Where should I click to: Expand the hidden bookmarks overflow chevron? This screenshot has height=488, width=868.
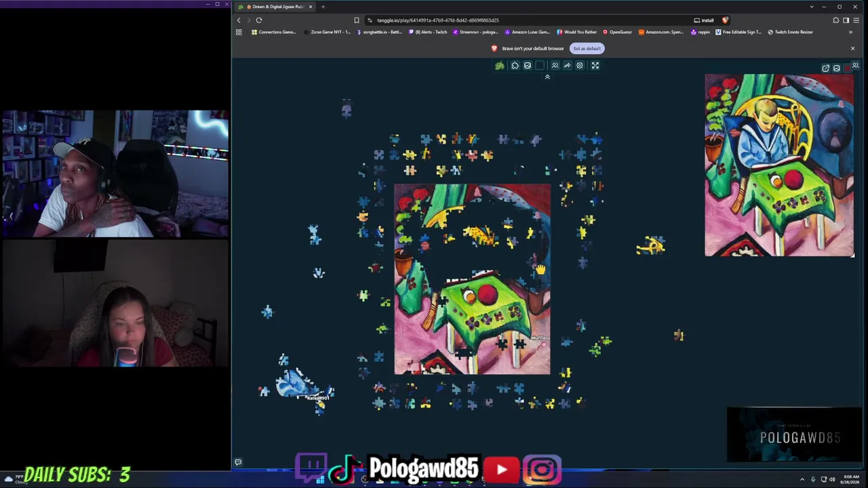coord(850,32)
